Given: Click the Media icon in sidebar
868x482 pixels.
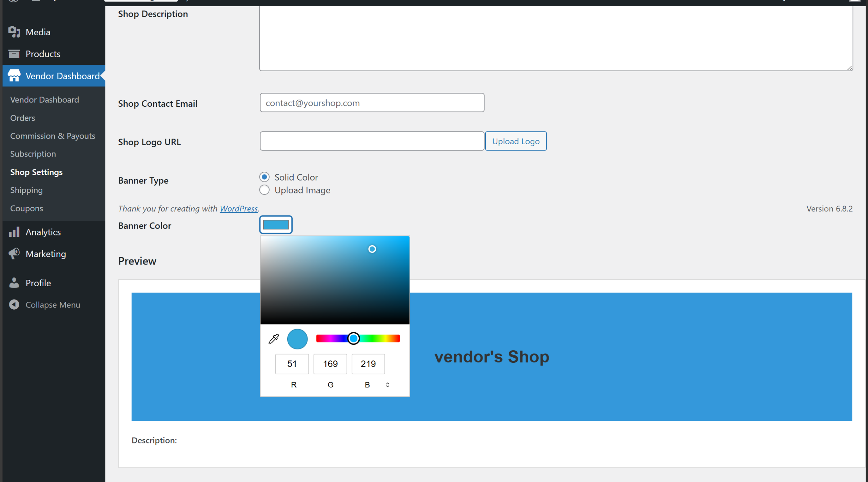Looking at the screenshot, I should point(14,32).
